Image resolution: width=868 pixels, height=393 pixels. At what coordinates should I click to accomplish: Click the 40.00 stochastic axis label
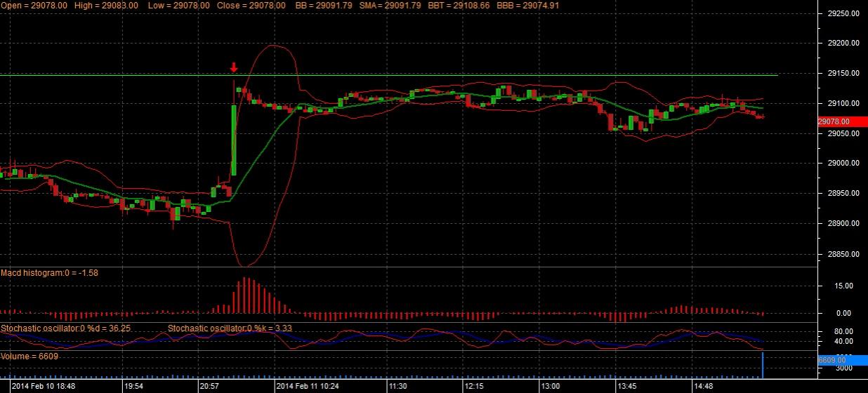pos(843,342)
